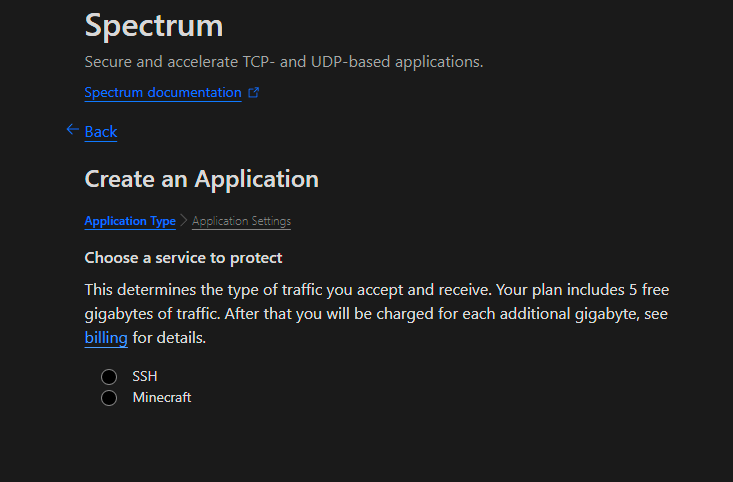
Task: Select the SSH radio button
Action: click(109, 376)
